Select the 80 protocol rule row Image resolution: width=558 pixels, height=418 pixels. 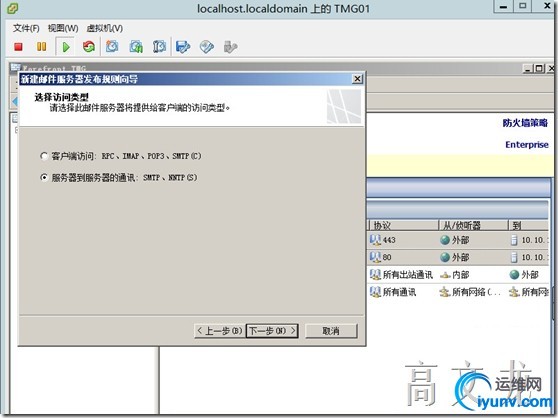pyautogui.click(x=459, y=257)
